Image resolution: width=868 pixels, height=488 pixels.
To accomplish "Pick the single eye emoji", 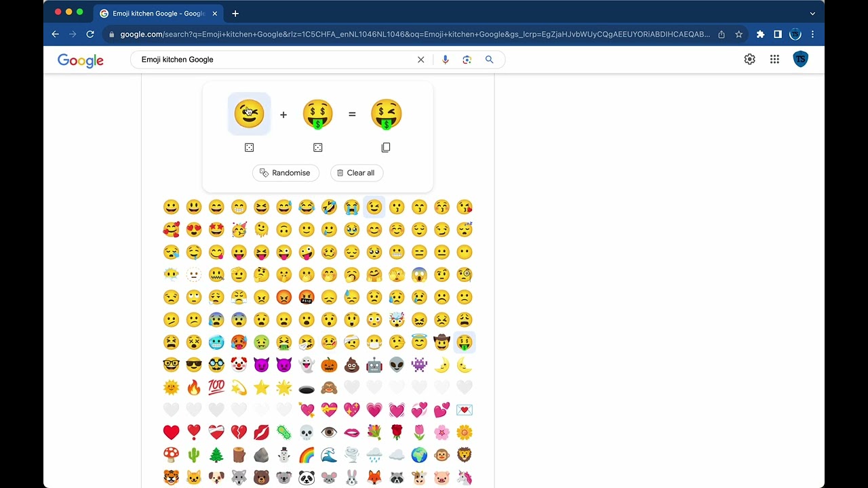I will point(329,432).
